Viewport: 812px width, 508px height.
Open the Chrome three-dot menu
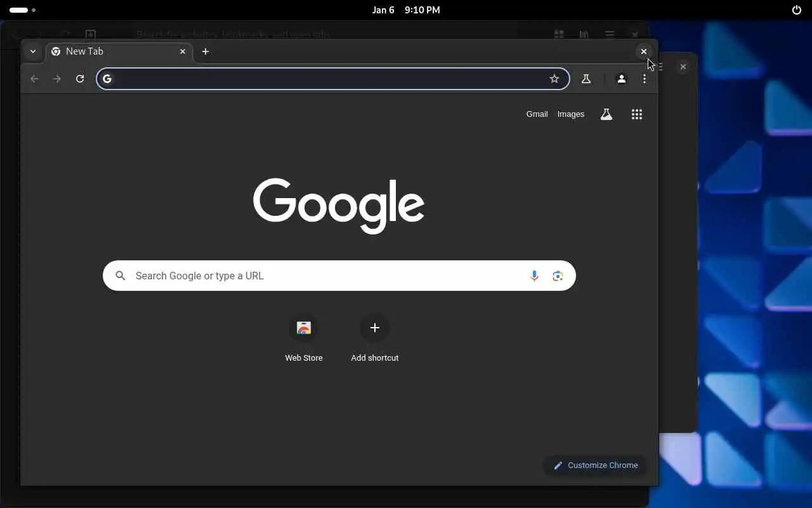645,79
